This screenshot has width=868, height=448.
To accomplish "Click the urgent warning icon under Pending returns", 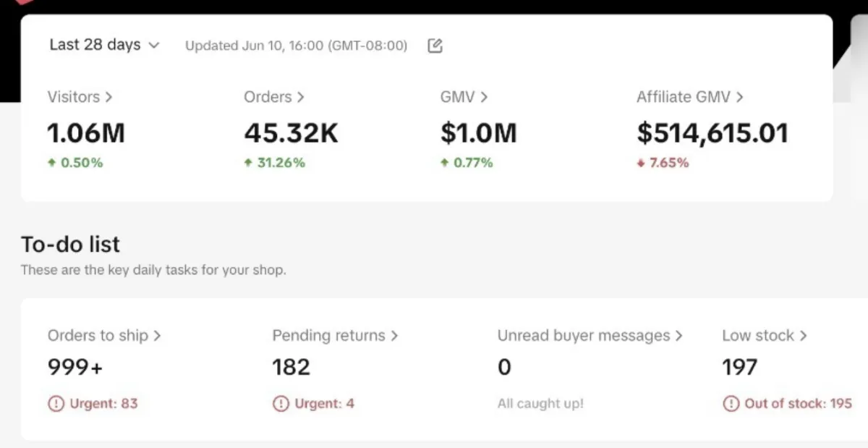I will (x=281, y=404).
